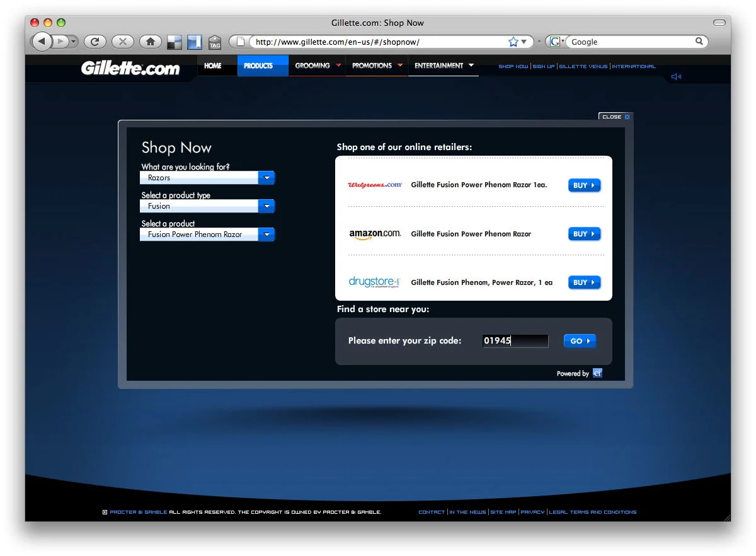Viewport: 756px width, 556px height.
Task: Open the PRIVACY footer link
Action: [532, 513]
